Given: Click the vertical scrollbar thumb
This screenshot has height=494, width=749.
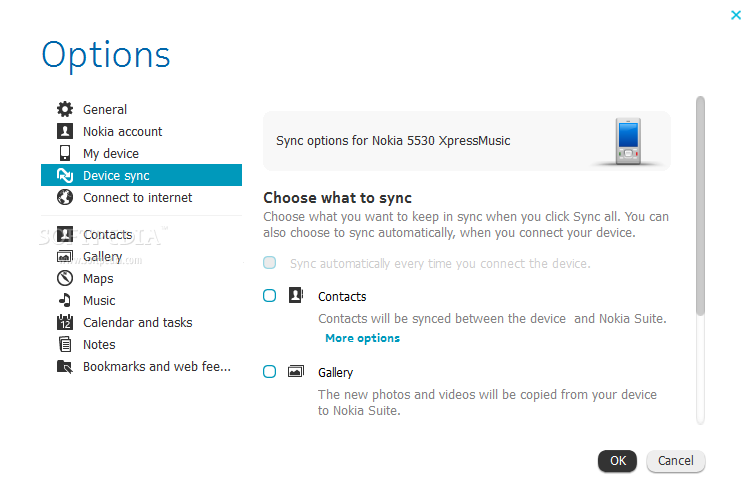Looking at the screenshot, I should point(700,205).
